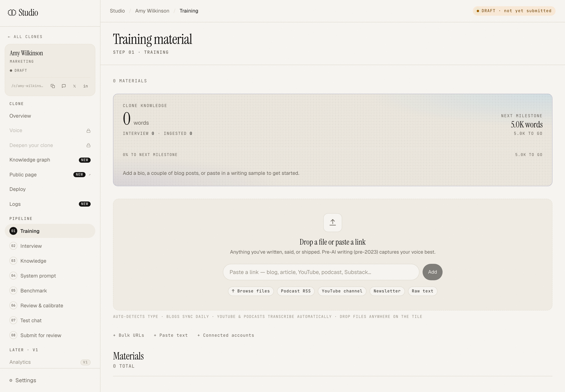Click the 04 step badge
Image resolution: width=565 pixels, height=392 pixels.
(13, 276)
